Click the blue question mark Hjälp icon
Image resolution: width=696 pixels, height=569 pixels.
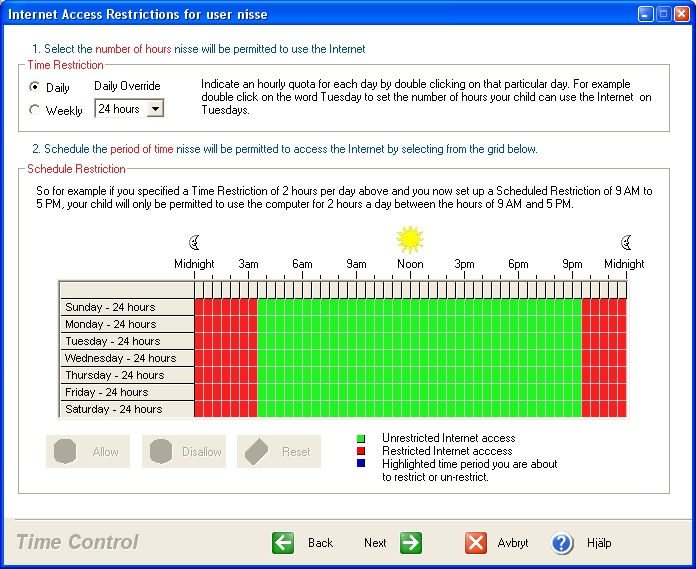[x=562, y=543]
